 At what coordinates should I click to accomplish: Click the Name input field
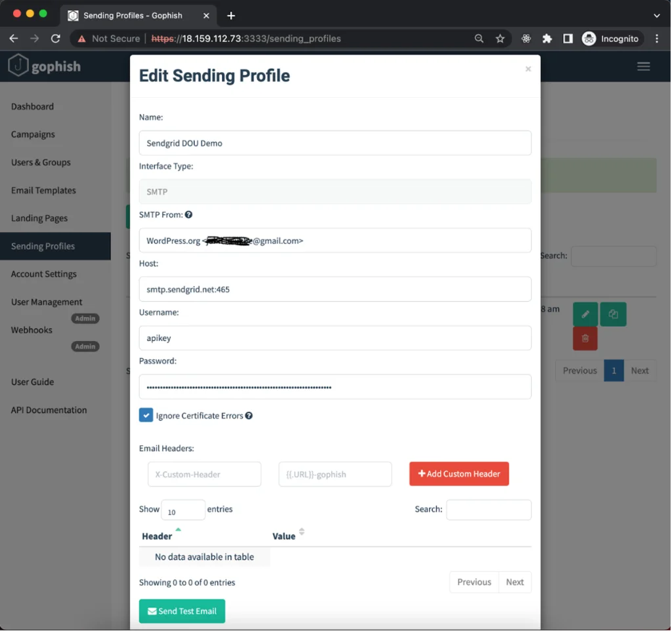[335, 143]
